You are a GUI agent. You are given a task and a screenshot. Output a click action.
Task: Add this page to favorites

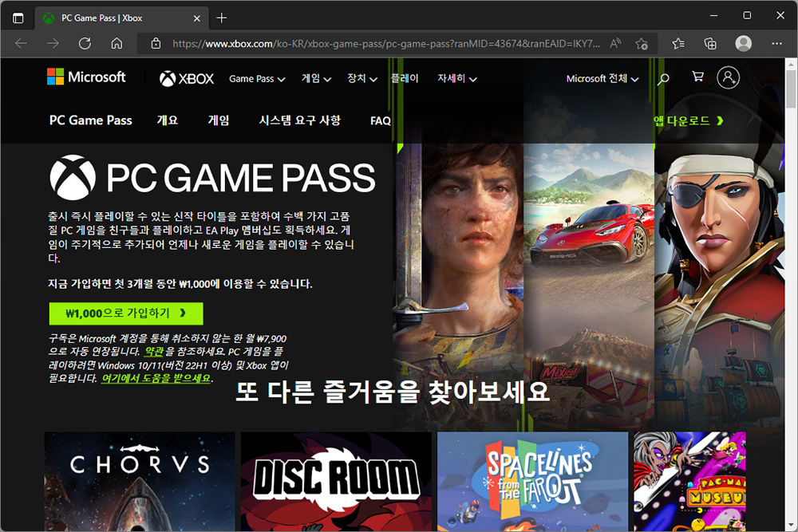[642, 44]
